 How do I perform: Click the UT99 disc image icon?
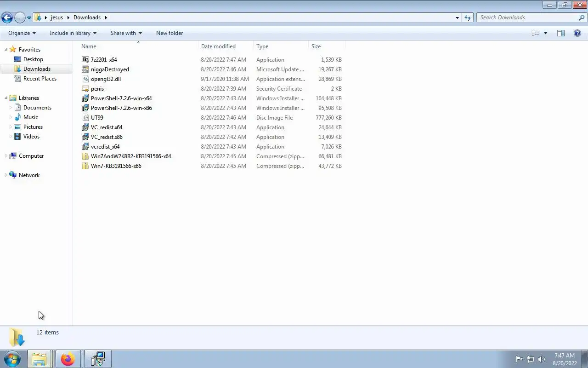(x=85, y=118)
